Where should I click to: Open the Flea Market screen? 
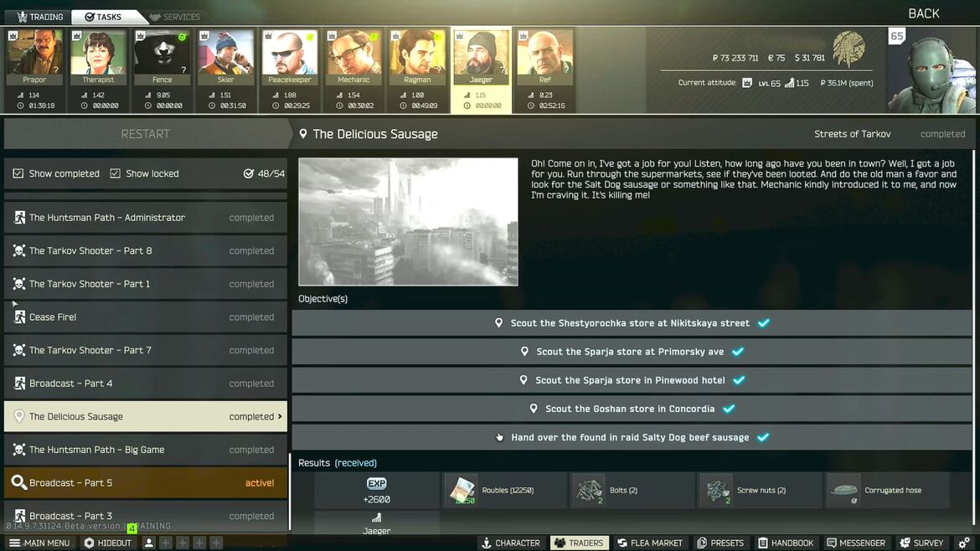pos(649,543)
